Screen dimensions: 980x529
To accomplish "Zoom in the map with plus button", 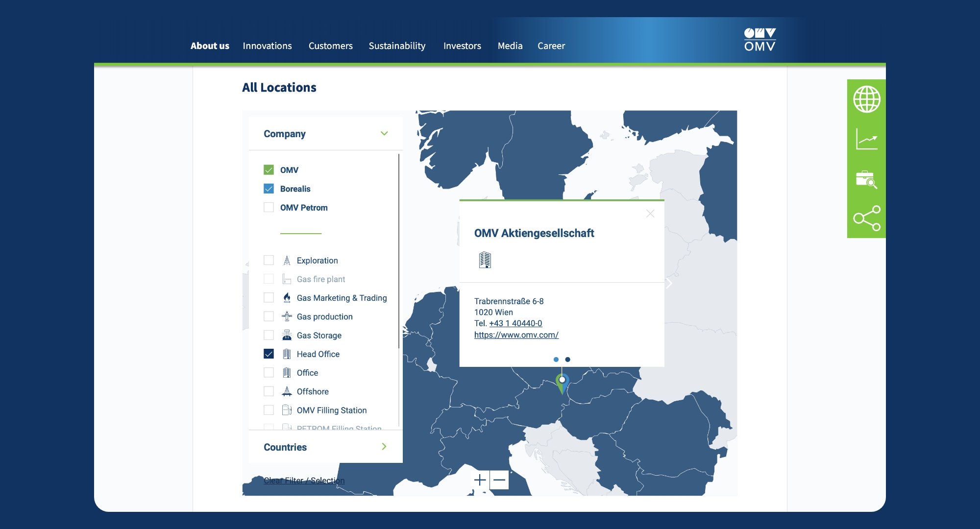I will click(480, 480).
